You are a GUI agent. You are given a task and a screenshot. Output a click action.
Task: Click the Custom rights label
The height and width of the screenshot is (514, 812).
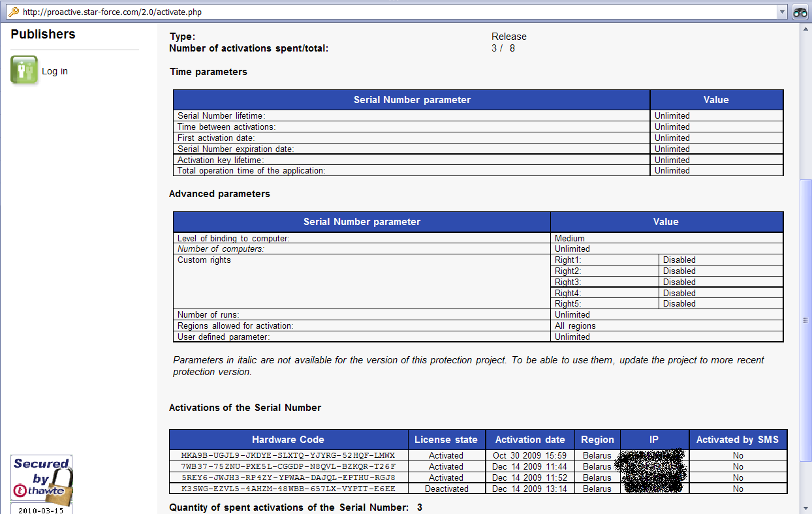coord(204,260)
